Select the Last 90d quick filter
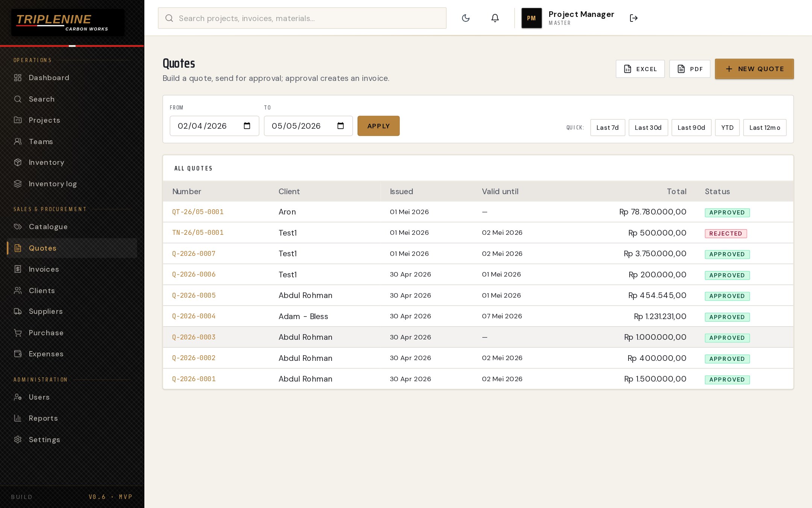The height and width of the screenshot is (508, 812). [x=691, y=128]
